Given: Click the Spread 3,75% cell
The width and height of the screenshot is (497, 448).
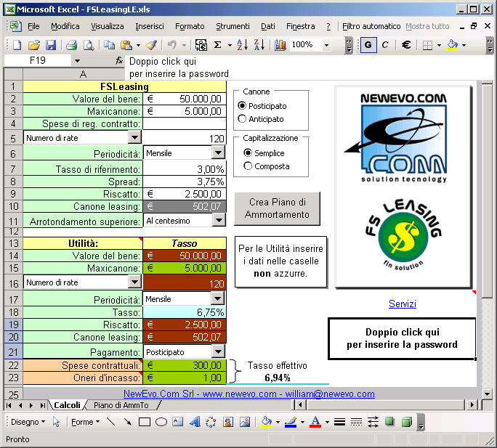Looking at the screenshot, I should (x=185, y=182).
